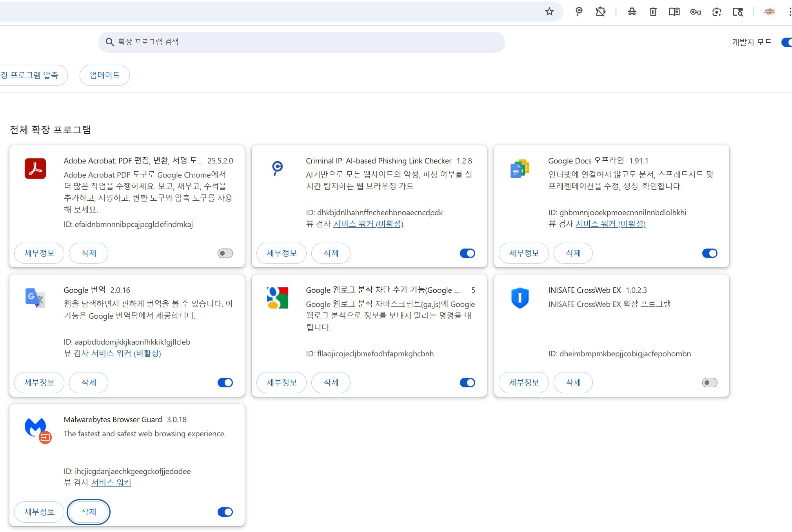
Task: Enable the Adobe Acrobat extension
Action: click(225, 253)
